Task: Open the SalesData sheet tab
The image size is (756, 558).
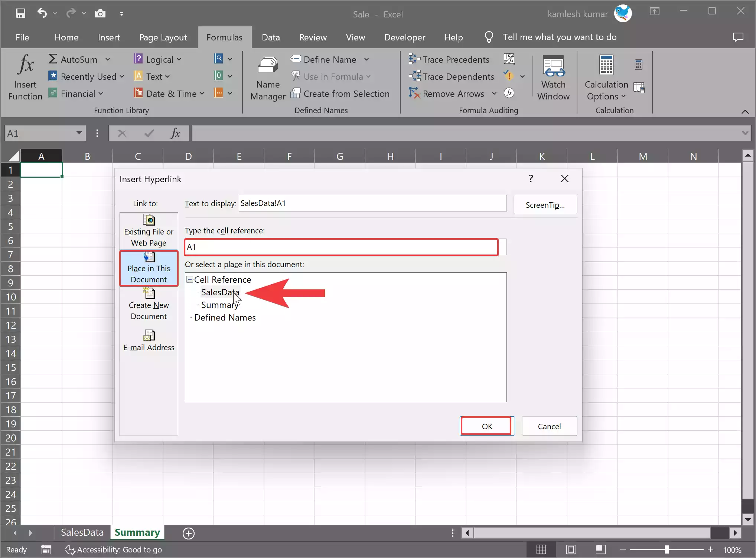Action: [x=82, y=532]
